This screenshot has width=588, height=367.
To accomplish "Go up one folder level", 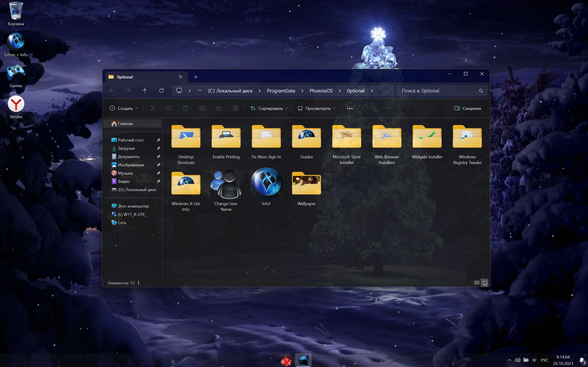I will 145,91.
